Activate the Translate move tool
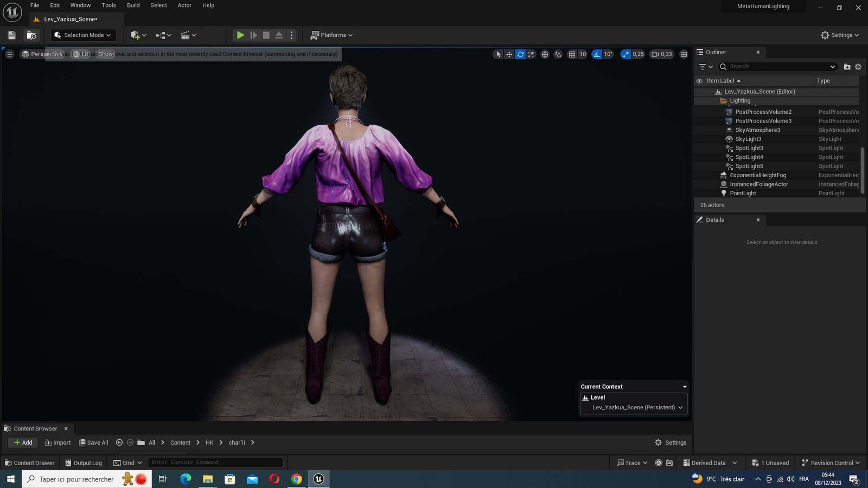The height and width of the screenshot is (488, 868). pyautogui.click(x=509, y=54)
